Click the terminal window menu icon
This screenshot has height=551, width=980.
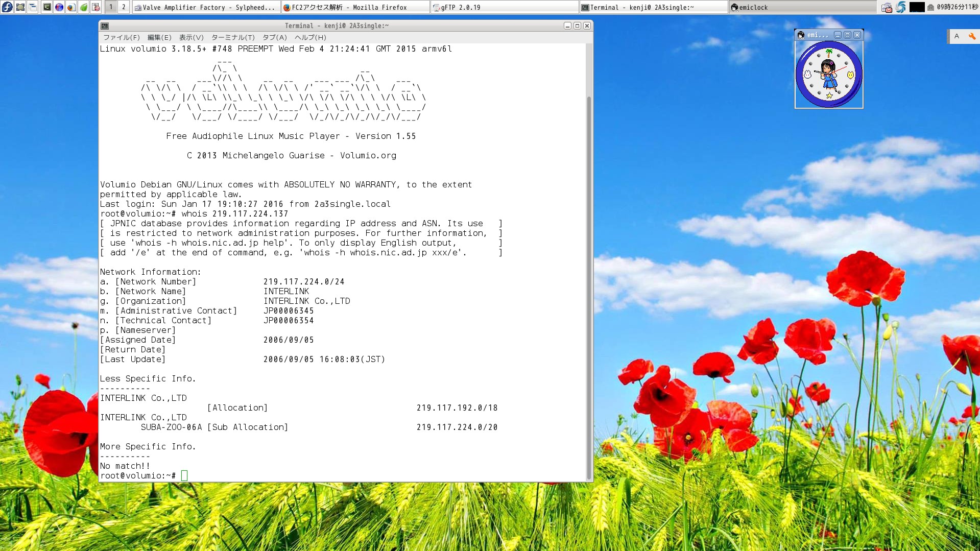click(105, 26)
